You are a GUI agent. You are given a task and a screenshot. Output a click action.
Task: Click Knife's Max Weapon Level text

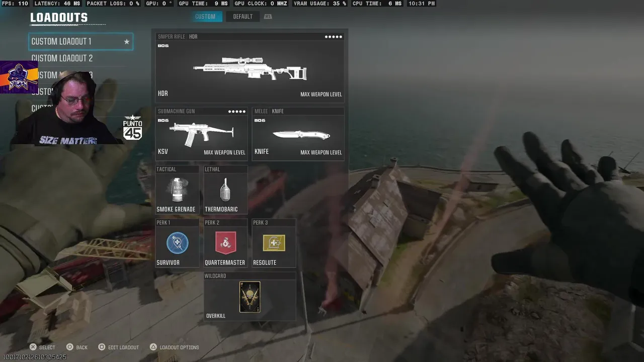pos(321,152)
